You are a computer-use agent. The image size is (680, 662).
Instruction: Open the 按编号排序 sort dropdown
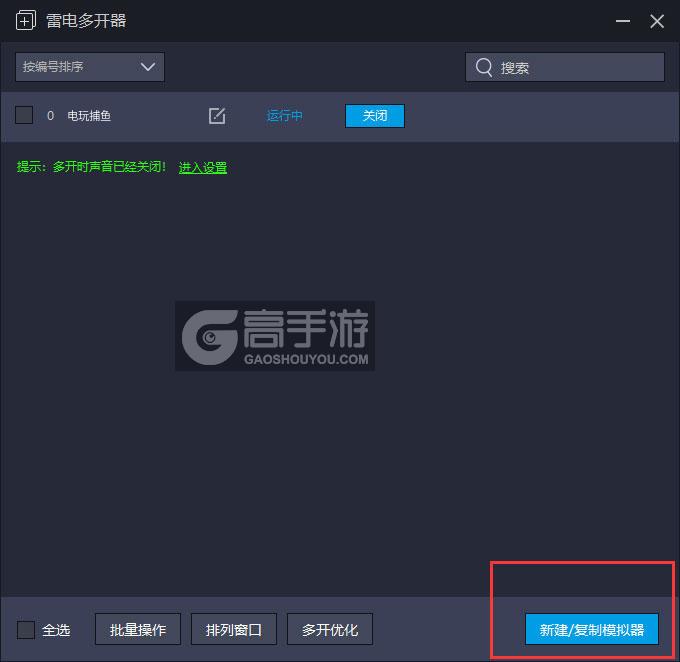pyautogui.click(x=90, y=67)
